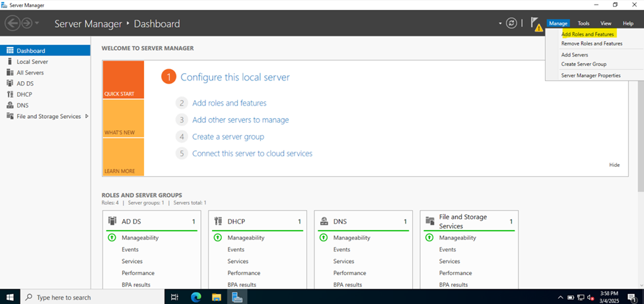This screenshot has height=304, width=644.
Task: Open the Help menu
Action: pyautogui.click(x=628, y=23)
